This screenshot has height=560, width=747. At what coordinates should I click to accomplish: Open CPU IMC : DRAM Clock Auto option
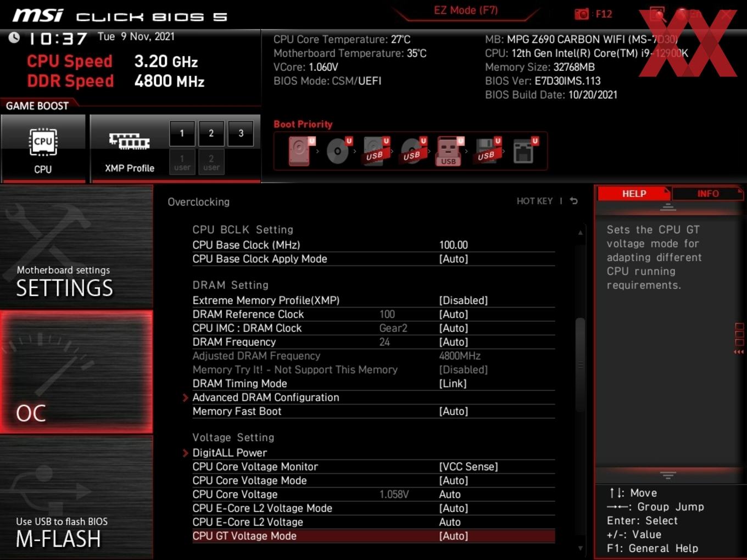[x=453, y=328]
